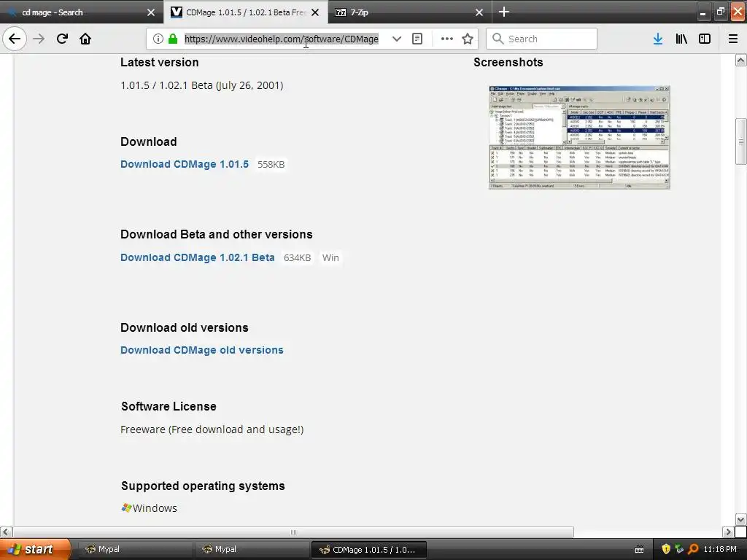Open the browser home page

(x=85, y=39)
